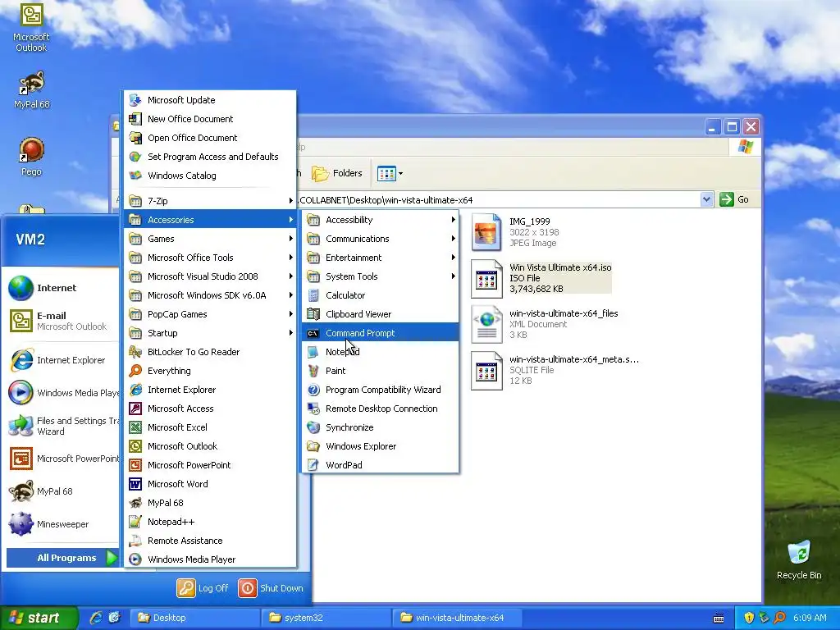Open WordPad at bottom of Accessories
Viewport: 840px width, 630px height.
381,464
